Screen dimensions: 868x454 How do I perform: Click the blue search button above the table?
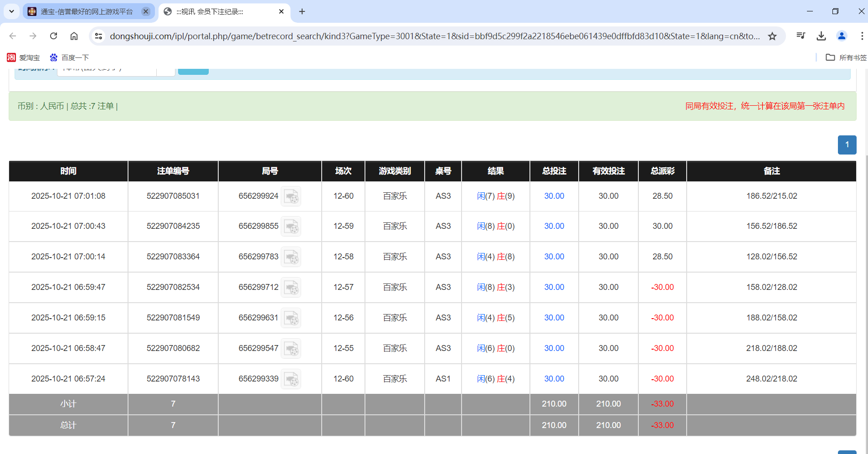tap(193, 69)
